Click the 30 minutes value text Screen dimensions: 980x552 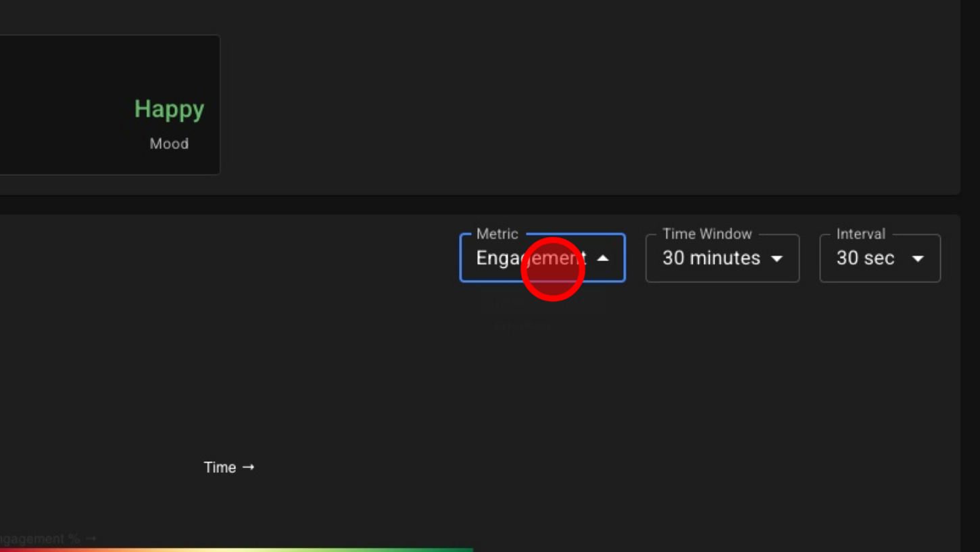711,258
